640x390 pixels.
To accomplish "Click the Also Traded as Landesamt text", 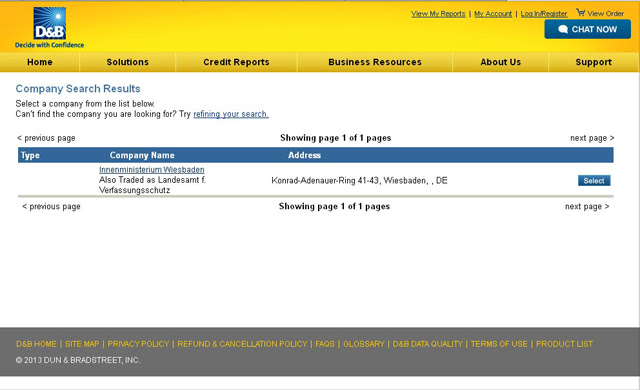I will 152,185.
